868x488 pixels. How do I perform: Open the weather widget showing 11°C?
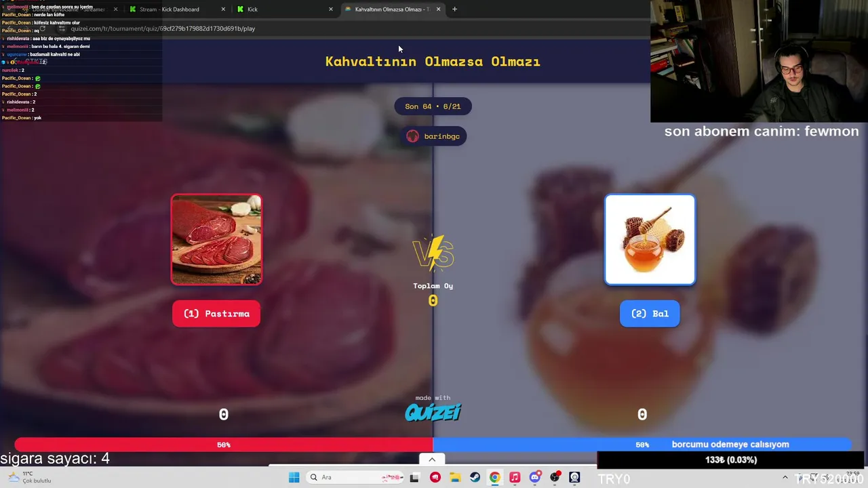tap(28, 477)
